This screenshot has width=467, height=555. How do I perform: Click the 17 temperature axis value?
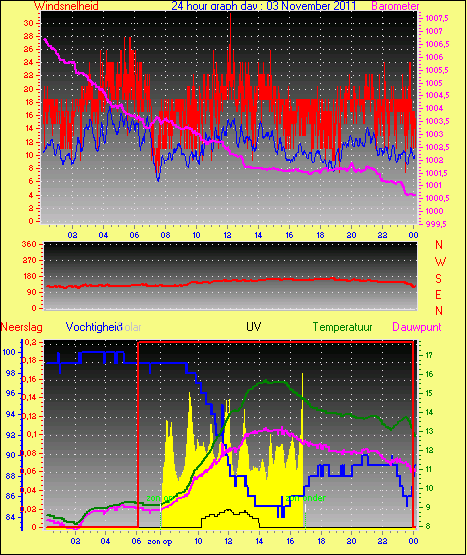(428, 355)
